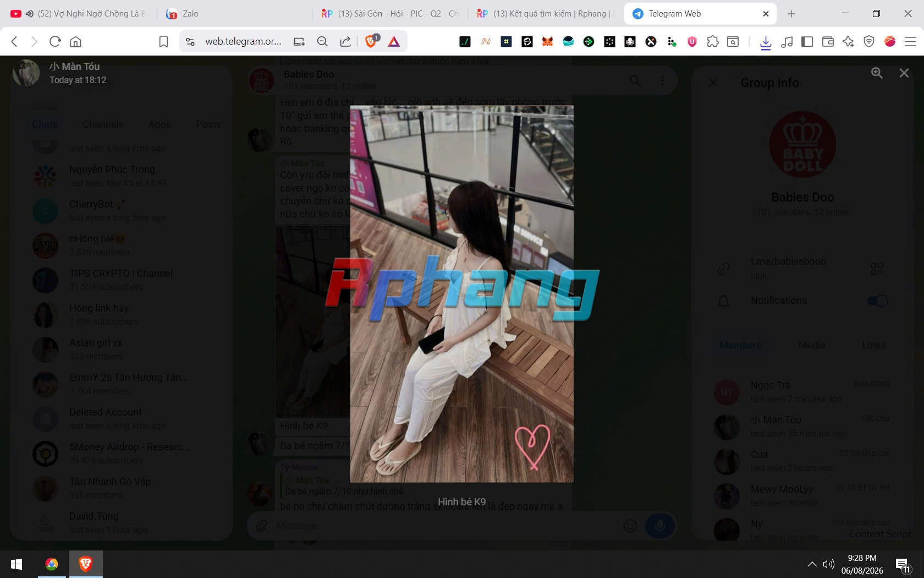This screenshot has width=924, height=578.
Task: Open the media control music note icon
Action: [x=787, y=41]
